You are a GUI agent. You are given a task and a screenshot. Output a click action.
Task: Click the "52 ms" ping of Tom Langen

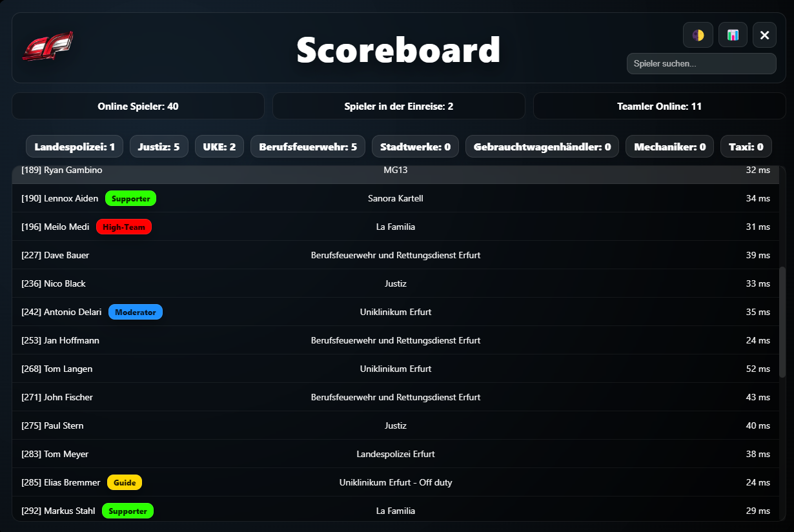[x=758, y=369]
